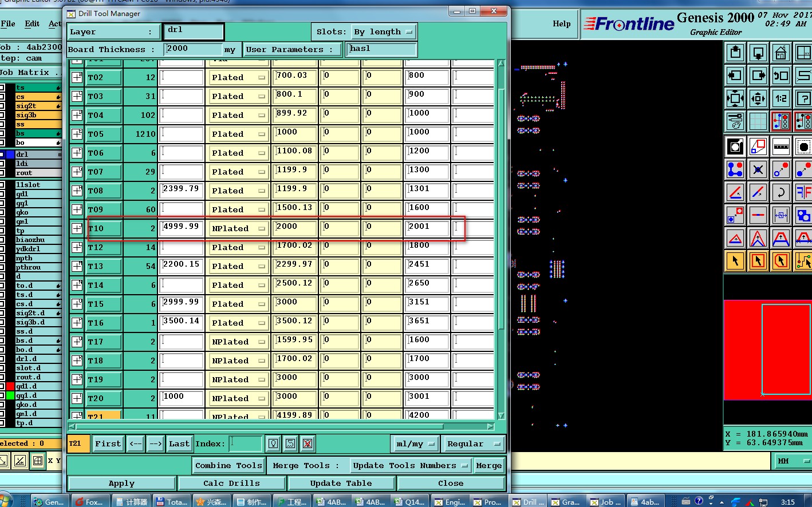Open the File menu
The image size is (812, 507).
pos(8,23)
